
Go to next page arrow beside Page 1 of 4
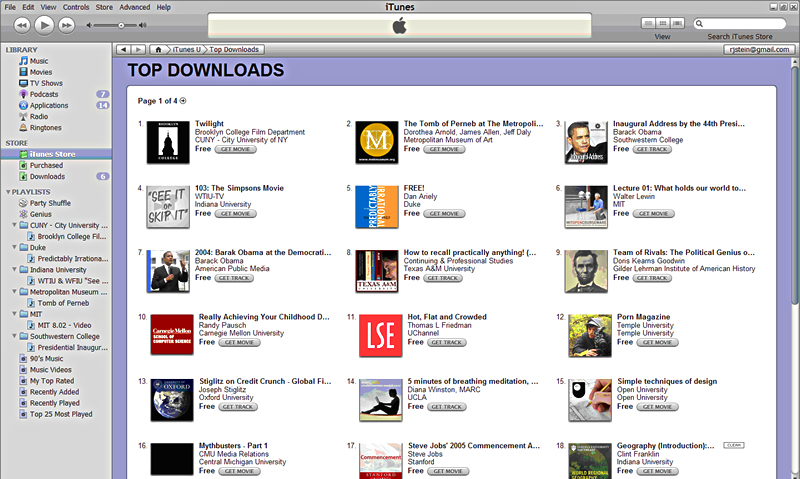click(183, 101)
